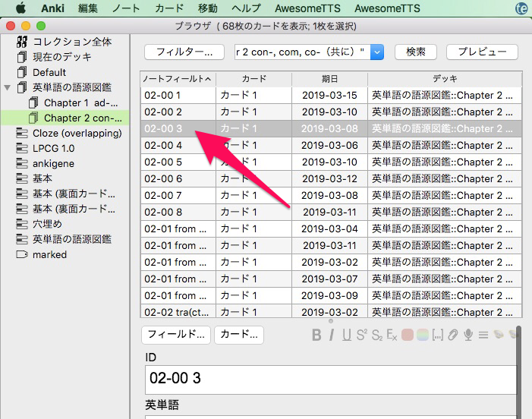
Task: Select row 02-00 1
Action: (x=331, y=96)
